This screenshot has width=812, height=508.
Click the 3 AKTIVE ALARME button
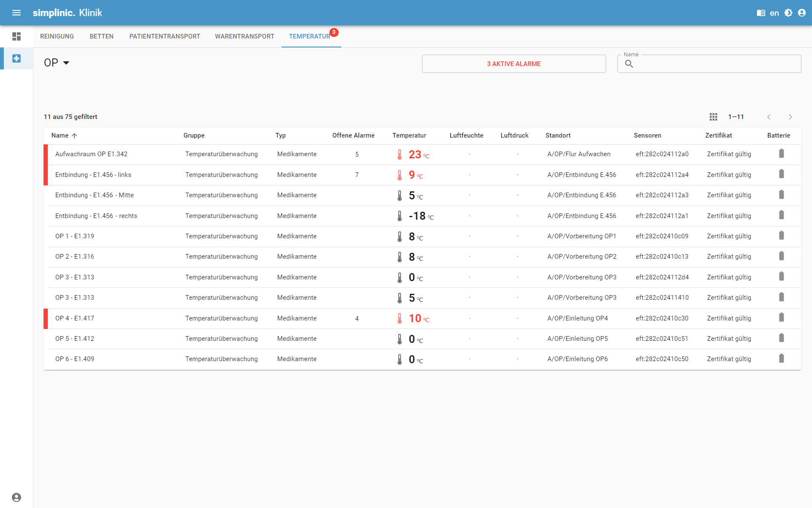click(x=513, y=64)
